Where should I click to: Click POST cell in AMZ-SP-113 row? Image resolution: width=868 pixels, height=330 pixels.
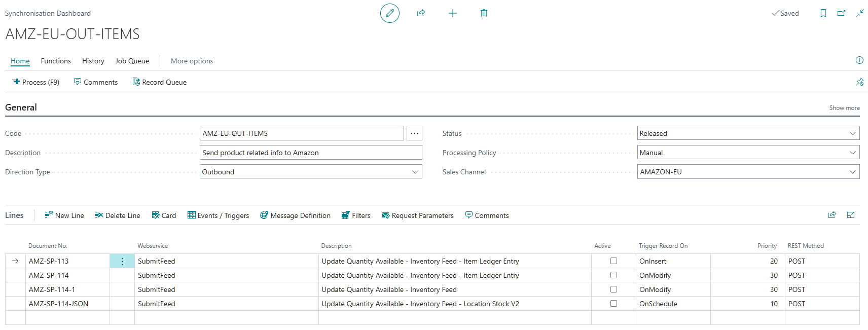[x=822, y=261]
